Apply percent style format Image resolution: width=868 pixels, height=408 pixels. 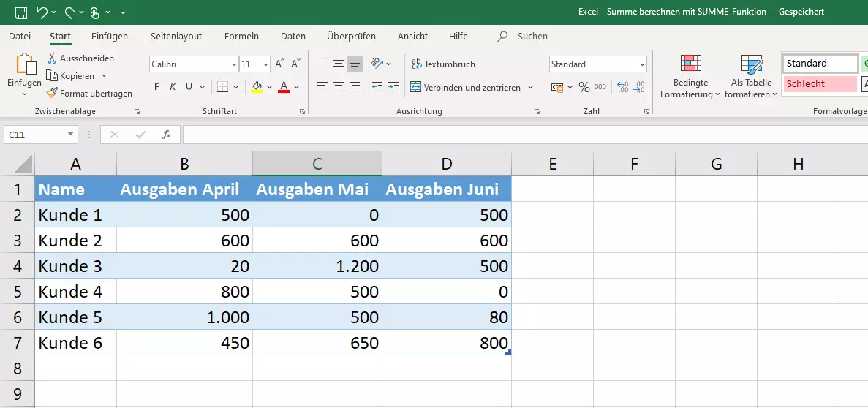pos(584,87)
